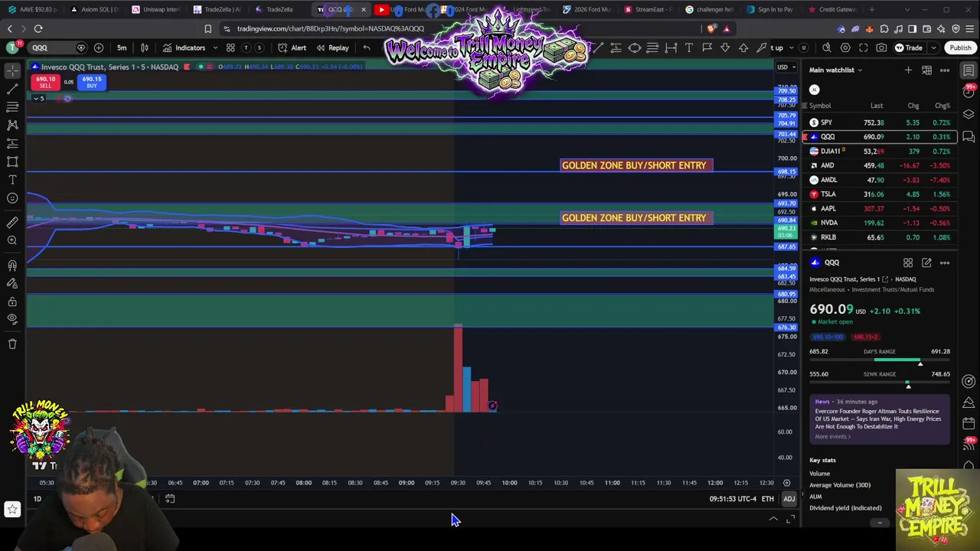Bookmark this page in the browser
The height and width of the screenshot is (551, 980).
coord(207,29)
